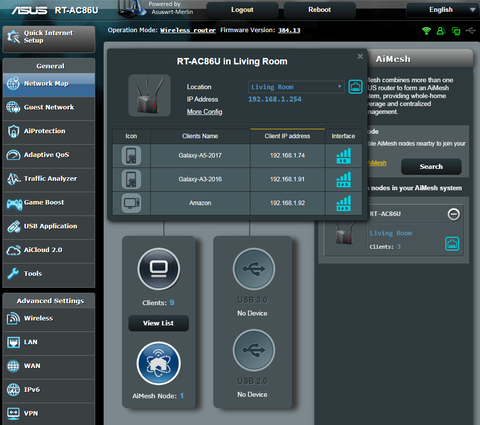Viewport: 480px width, 425px height.
Task: Click client IP 192.168.1.74
Action: 287,156
